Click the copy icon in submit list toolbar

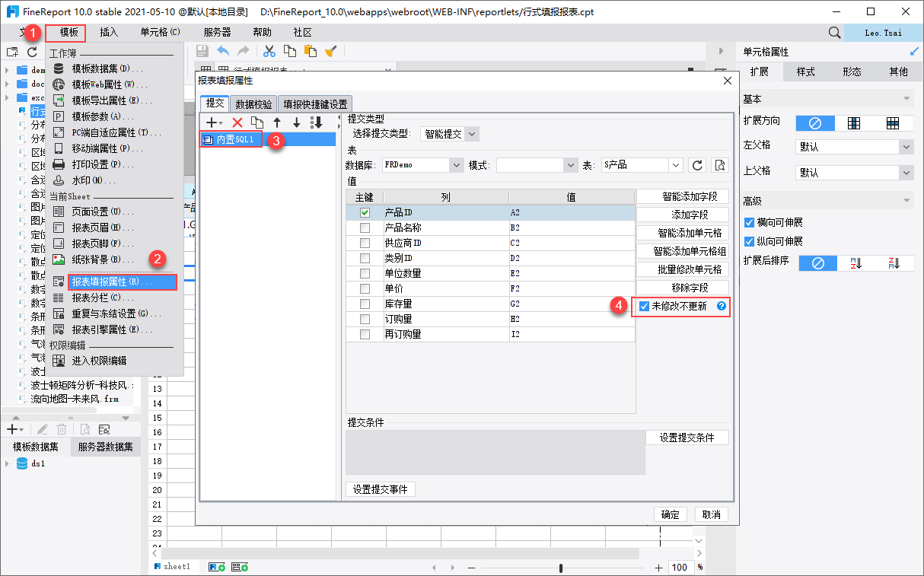coord(257,123)
